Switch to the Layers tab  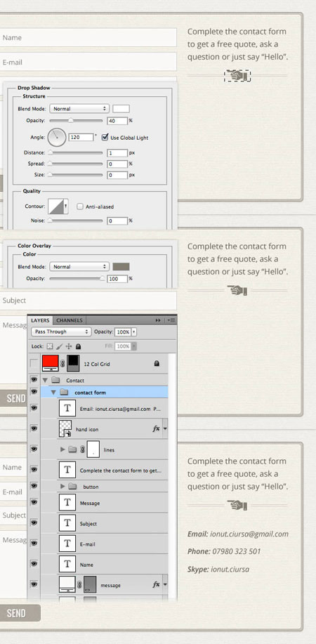coord(40,320)
